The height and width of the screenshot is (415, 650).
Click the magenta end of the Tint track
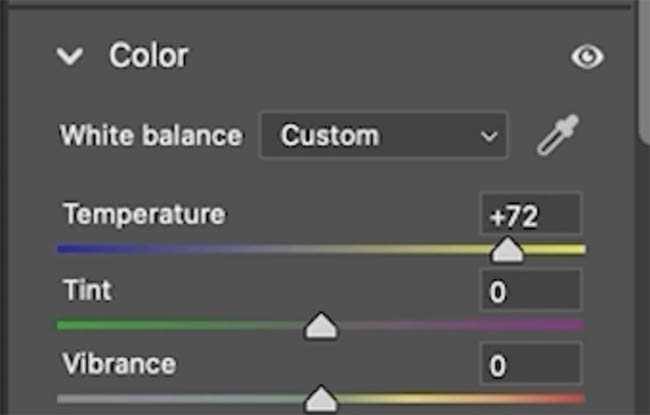coord(574,325)
